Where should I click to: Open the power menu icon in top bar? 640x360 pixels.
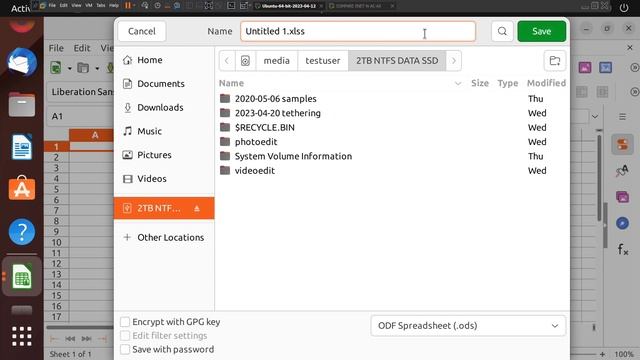coord(624,7)
